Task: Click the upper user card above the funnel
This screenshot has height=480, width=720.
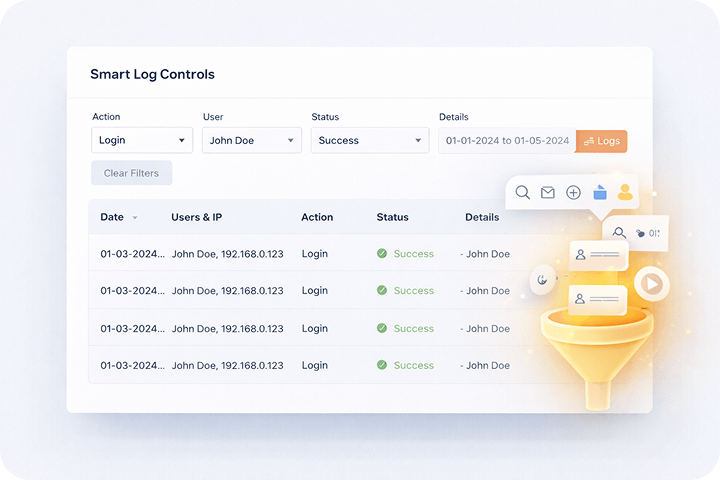Action: pos(598,256)
